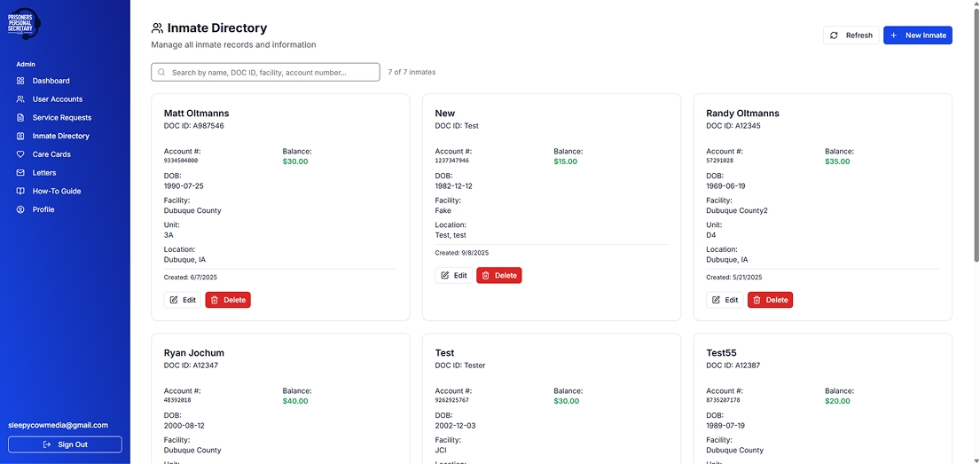Image resolution: width=980 pixels, height=464 pixels.
Task: Click the Letters envelope icon
Action: click(x=21, y=173)
